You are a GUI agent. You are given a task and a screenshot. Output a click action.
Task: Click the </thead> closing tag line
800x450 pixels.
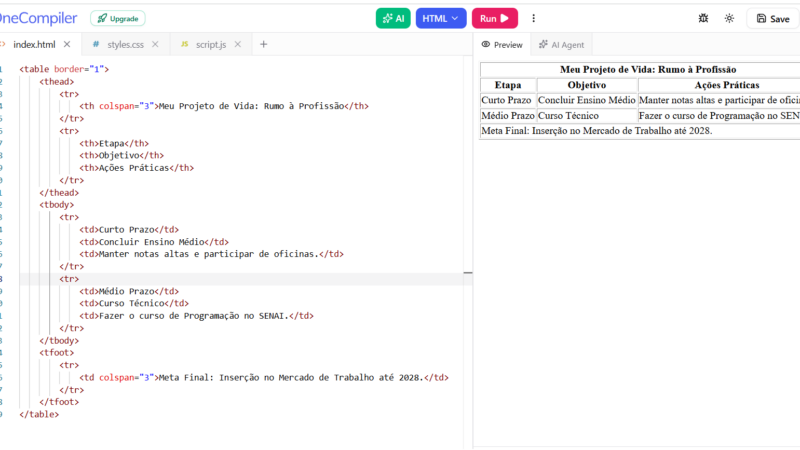click(59, 193)
